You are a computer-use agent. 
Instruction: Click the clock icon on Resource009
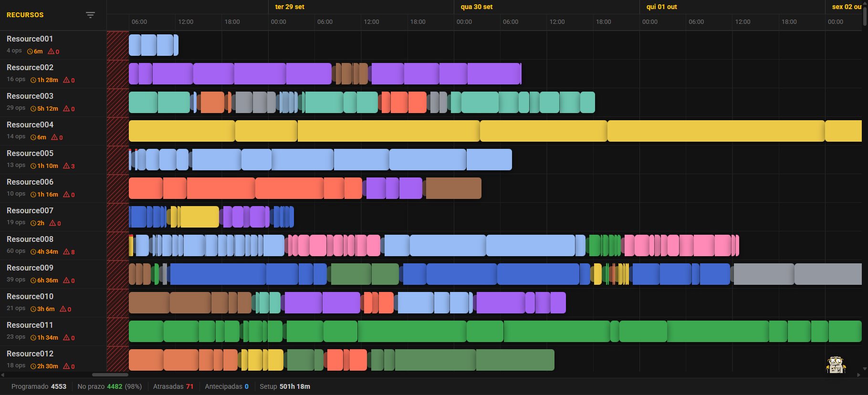click(x=33, y=281)
